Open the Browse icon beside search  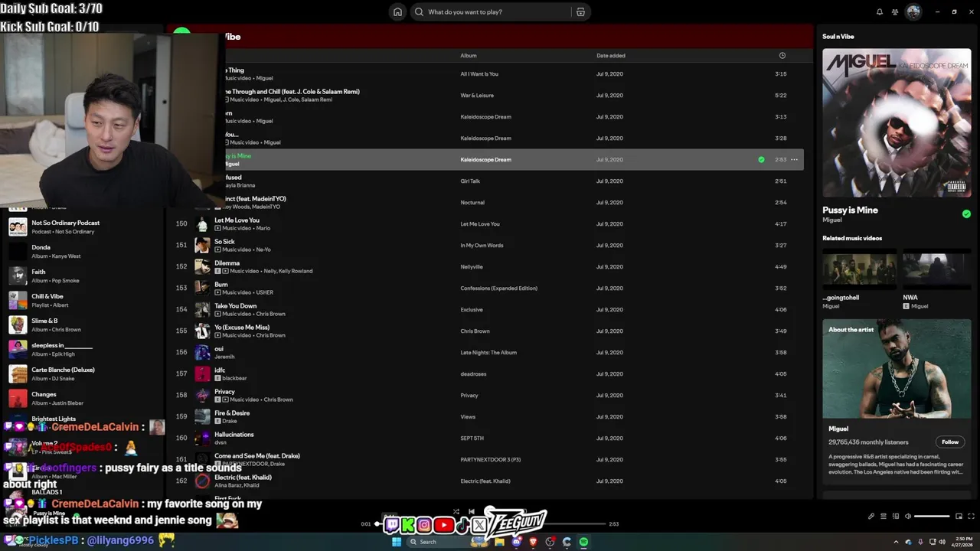pos(580,12)
